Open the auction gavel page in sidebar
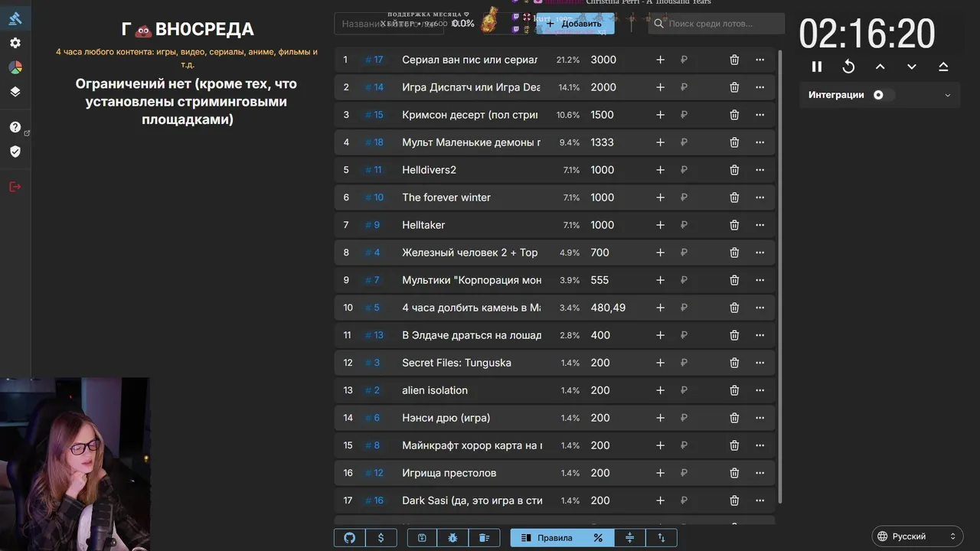 coord(15,18)
